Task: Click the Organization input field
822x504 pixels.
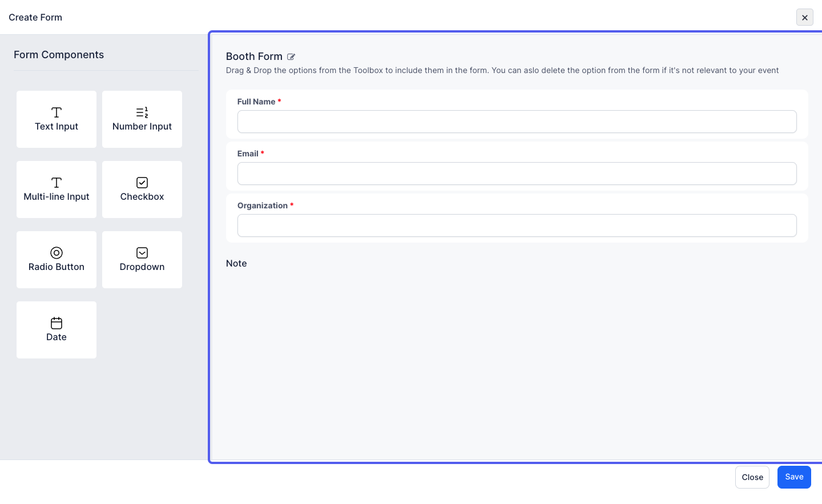Action: pyautogui.click(x=517, y=225)
